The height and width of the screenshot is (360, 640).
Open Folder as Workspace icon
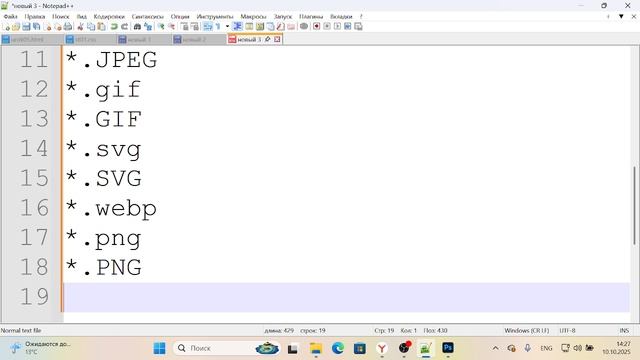pos(291,27)
